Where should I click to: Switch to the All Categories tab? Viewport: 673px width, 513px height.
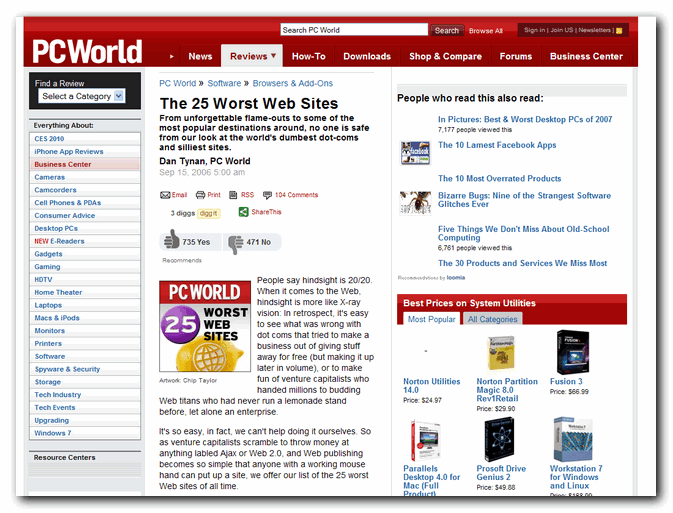492,319
